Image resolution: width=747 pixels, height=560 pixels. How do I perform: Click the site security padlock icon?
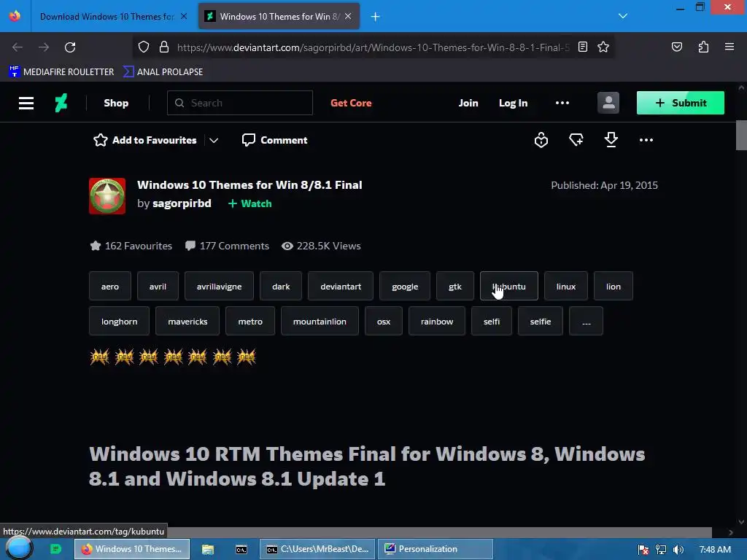164,47
